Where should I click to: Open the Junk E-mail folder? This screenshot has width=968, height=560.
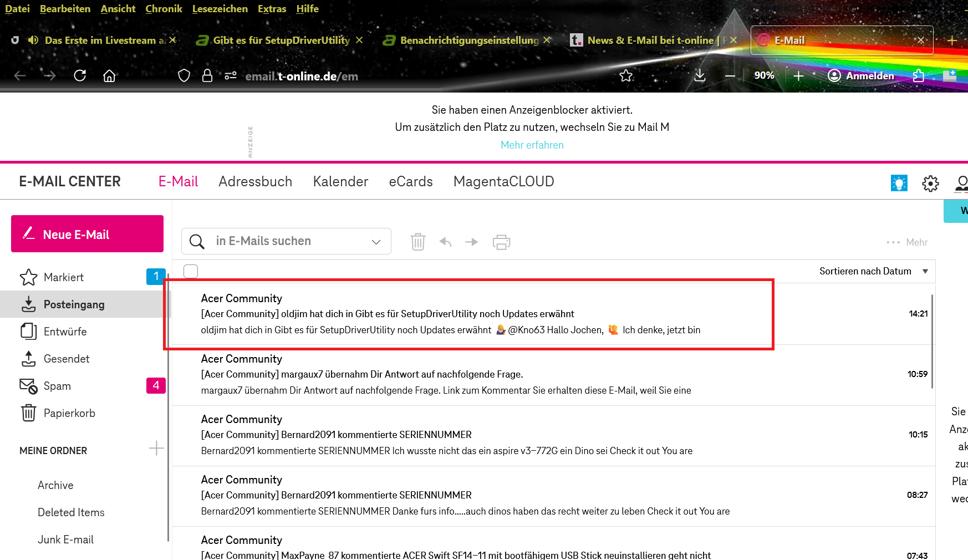tap(65, 539)
